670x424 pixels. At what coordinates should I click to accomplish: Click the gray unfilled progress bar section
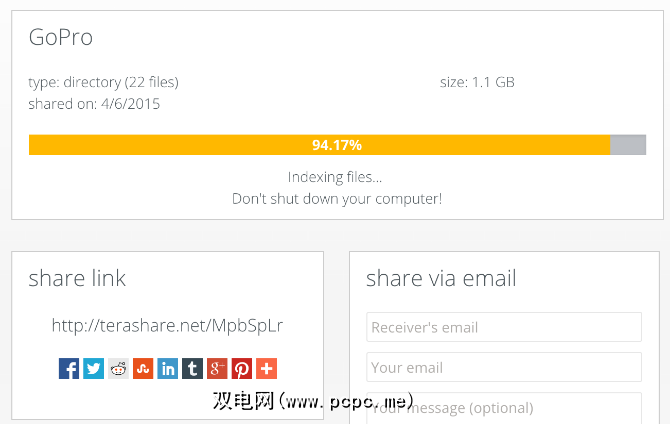click(x=628, y=145)
